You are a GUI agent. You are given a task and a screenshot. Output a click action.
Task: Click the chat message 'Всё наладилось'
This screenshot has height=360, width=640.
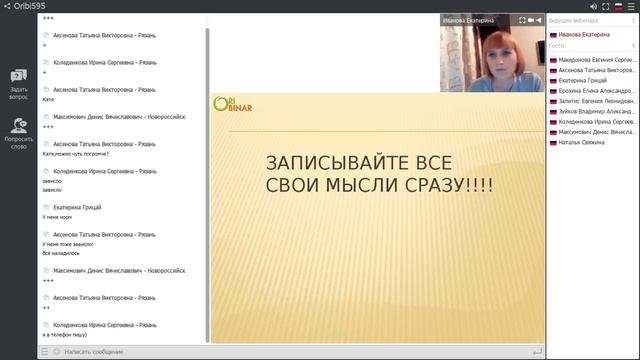(x=61, y=253)
